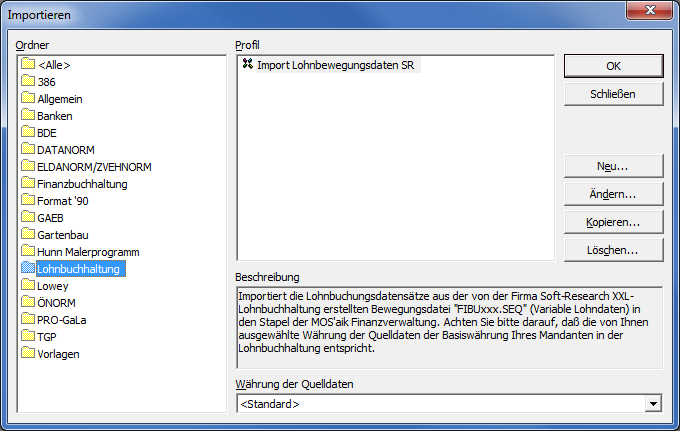Click the Vorlagen folder icon
Screen dimensions: 680x431
click(28, 353)
